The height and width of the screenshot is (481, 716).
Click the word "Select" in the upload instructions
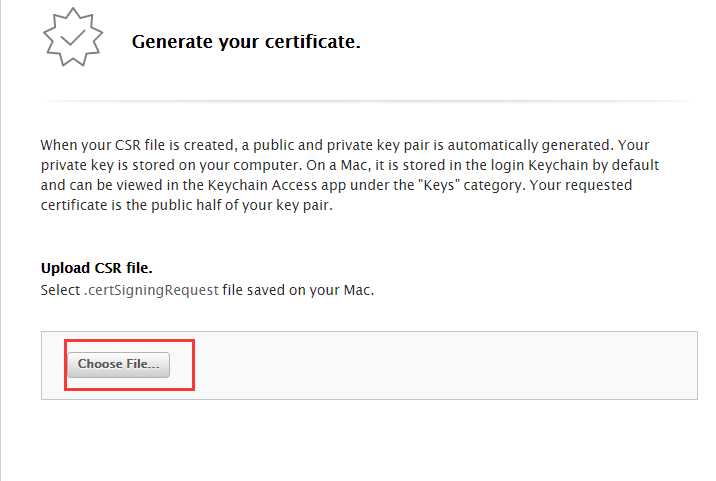tap(60, 290)
